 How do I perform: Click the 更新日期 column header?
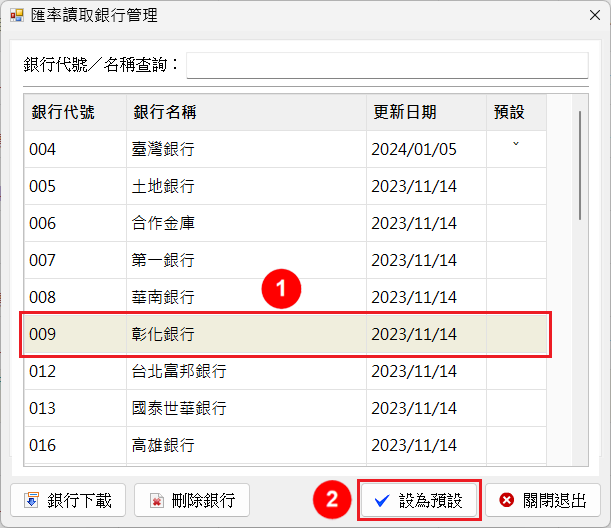(426, 112)
